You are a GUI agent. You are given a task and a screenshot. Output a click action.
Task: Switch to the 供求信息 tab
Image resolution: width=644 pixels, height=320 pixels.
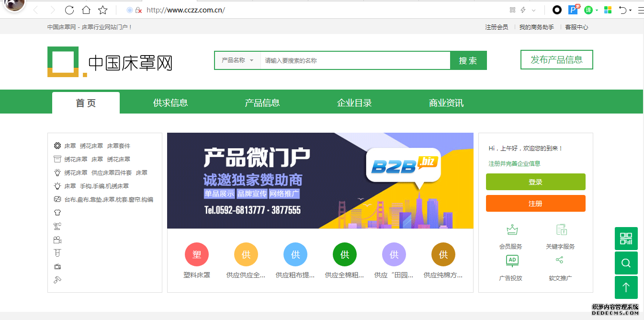click(x=170, y=103)
